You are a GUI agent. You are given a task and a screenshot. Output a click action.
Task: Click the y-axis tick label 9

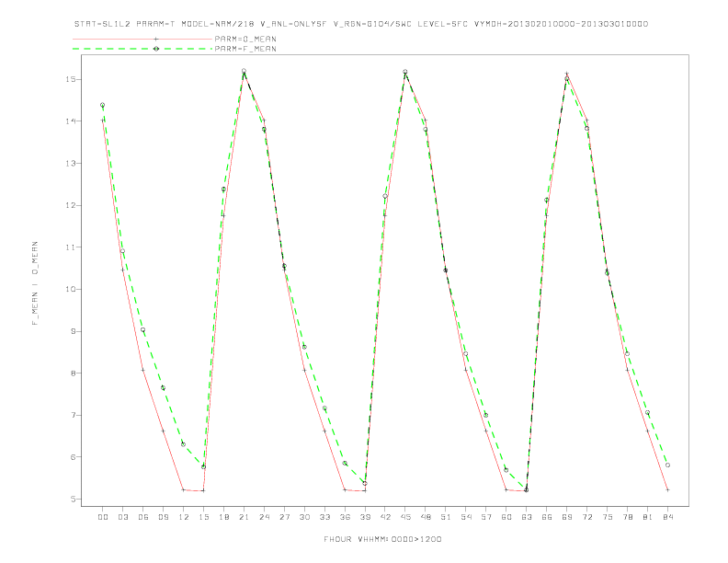74,331
